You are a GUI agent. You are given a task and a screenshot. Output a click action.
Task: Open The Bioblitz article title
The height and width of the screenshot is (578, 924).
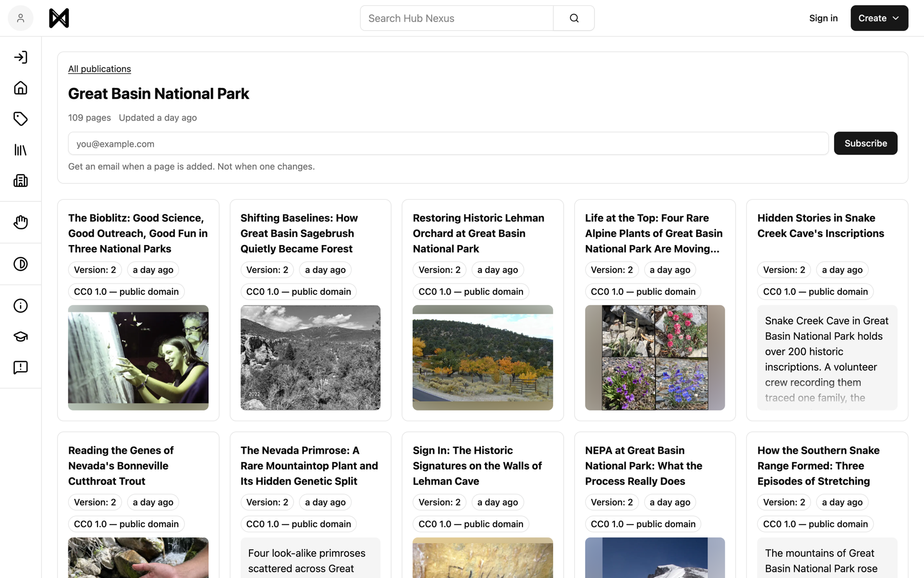(138, 233)
